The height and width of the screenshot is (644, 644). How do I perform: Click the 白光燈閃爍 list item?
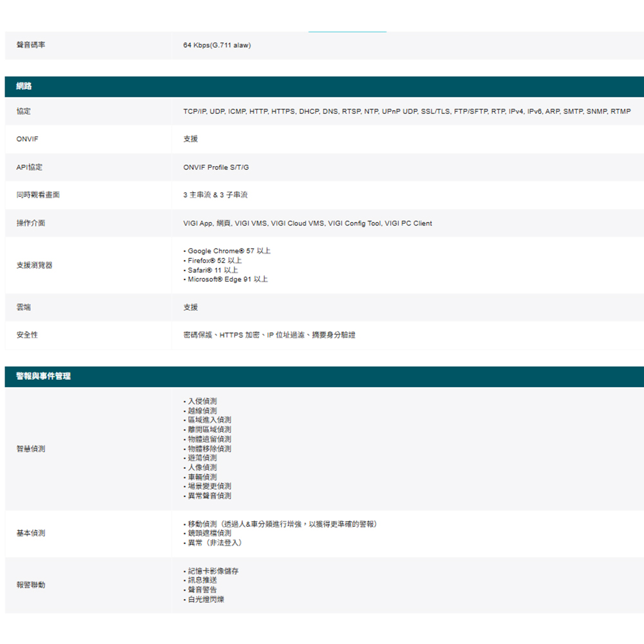pos(205,600)
